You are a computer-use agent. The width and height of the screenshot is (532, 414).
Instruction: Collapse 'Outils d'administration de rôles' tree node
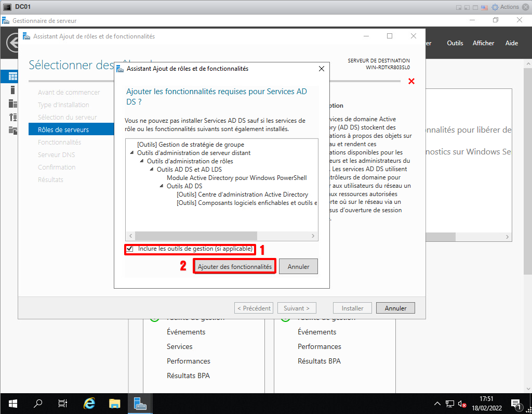142,161
